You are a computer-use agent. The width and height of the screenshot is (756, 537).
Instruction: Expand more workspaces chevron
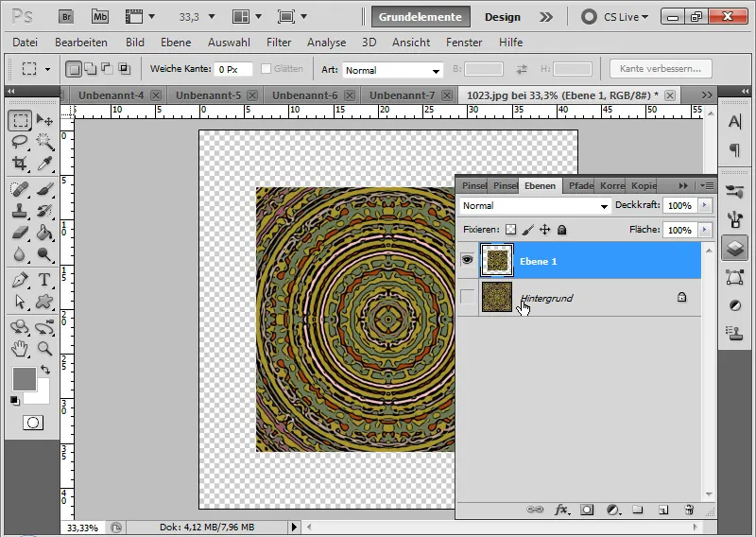(x=546, y=17)
